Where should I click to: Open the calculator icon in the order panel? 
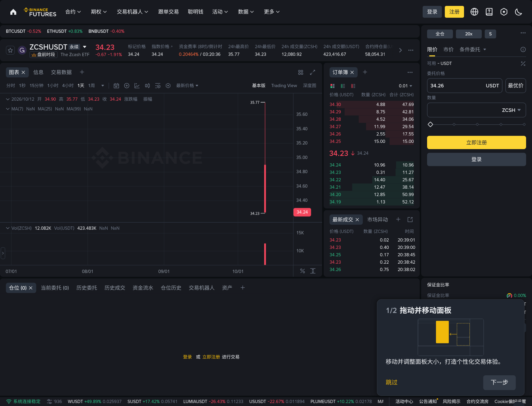click(x=523, y=63)
